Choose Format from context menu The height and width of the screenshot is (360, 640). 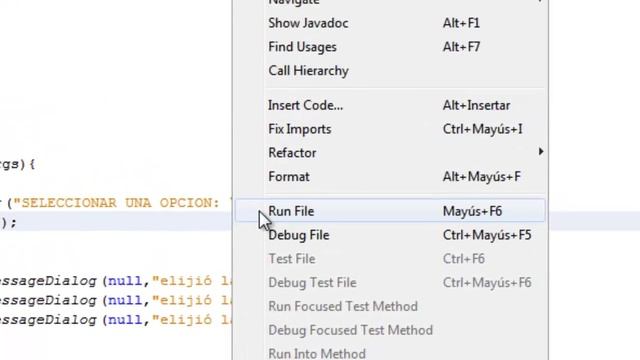coord(390,177)
